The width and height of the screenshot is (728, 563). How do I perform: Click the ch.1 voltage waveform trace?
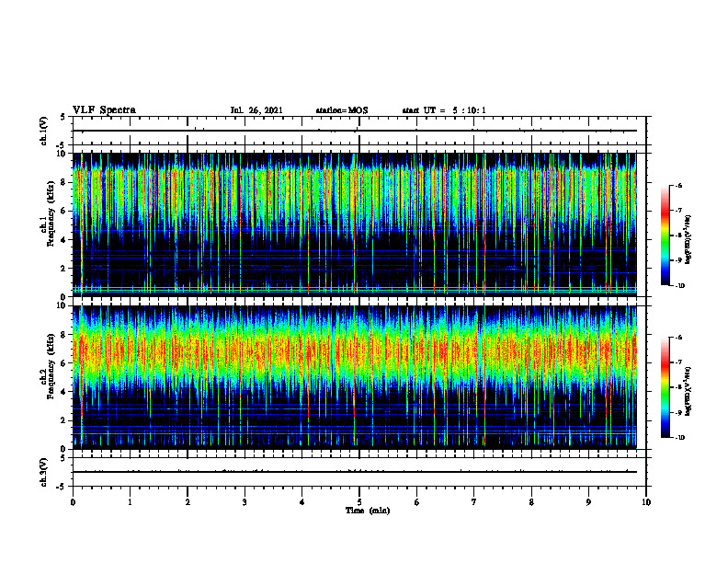click(x=355, y=131)
